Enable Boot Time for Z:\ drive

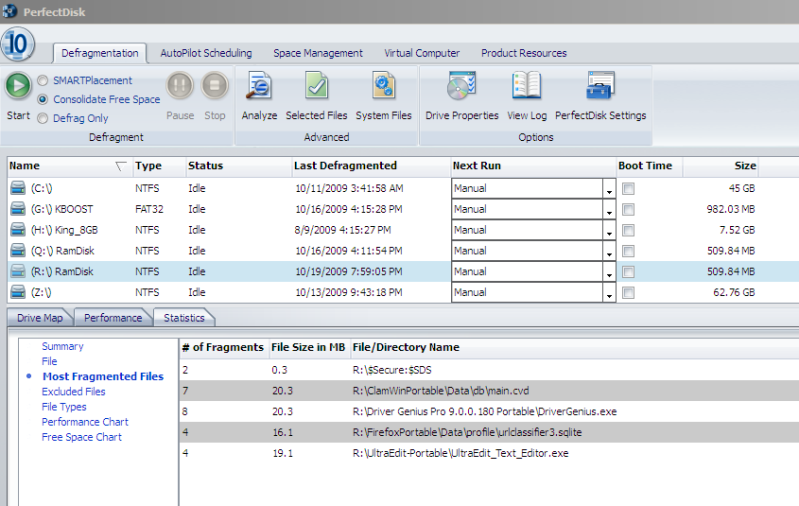coord(628,293)
